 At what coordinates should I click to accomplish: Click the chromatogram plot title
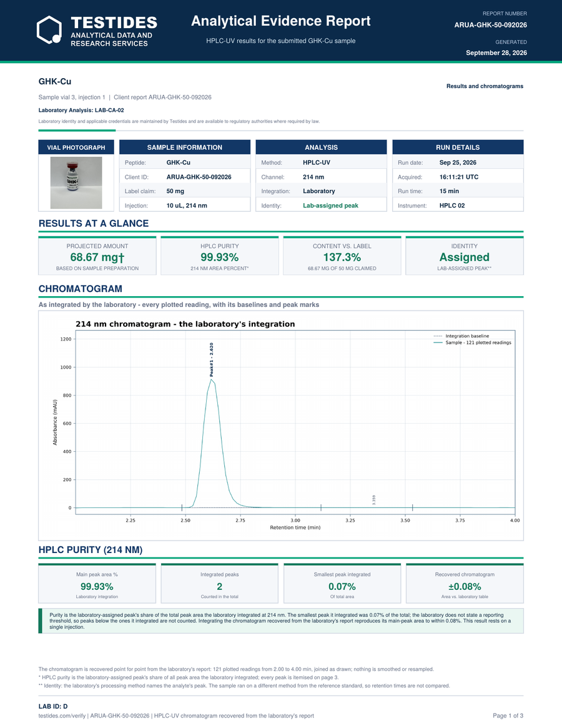click(x=185, y=324)
